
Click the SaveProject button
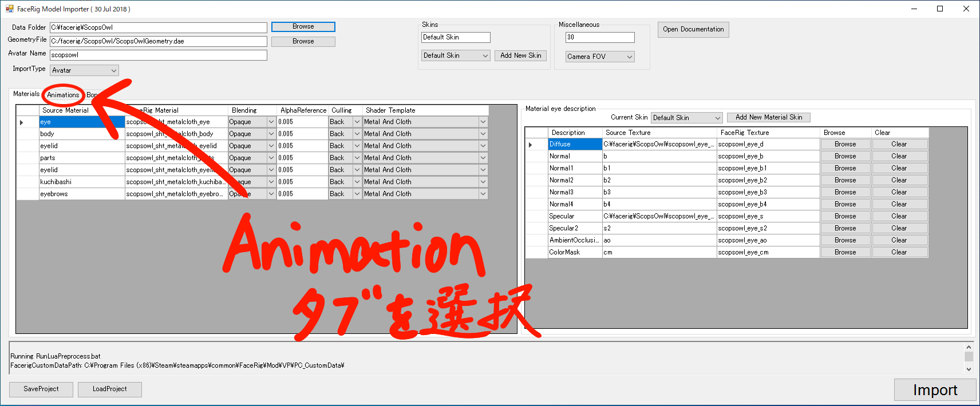pyautogui.click(x=41, y=389)
